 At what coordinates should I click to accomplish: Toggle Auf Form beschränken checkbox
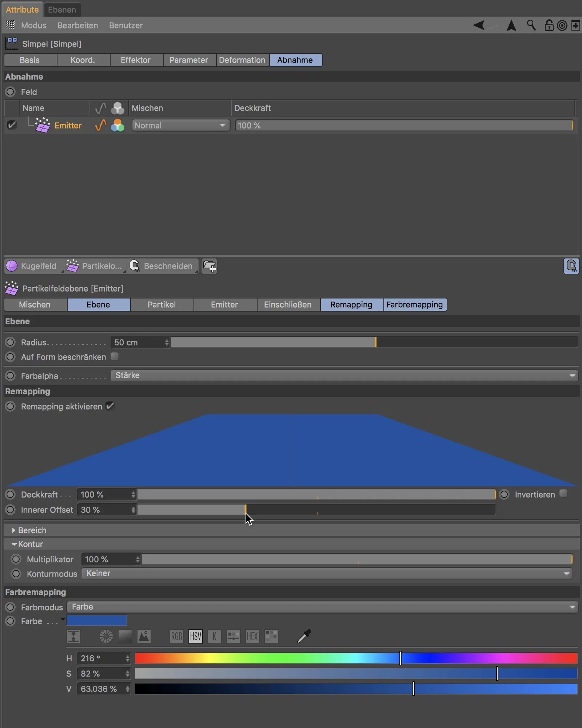click(115, 356)
